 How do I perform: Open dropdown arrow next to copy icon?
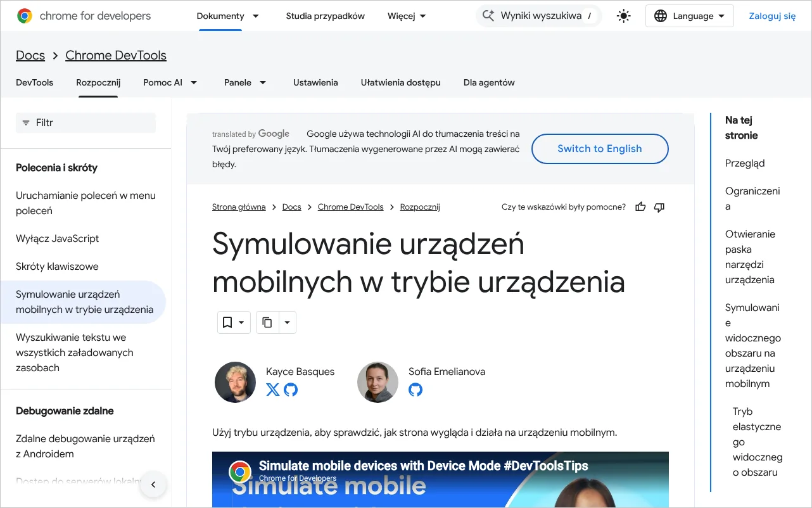(287, 322)
